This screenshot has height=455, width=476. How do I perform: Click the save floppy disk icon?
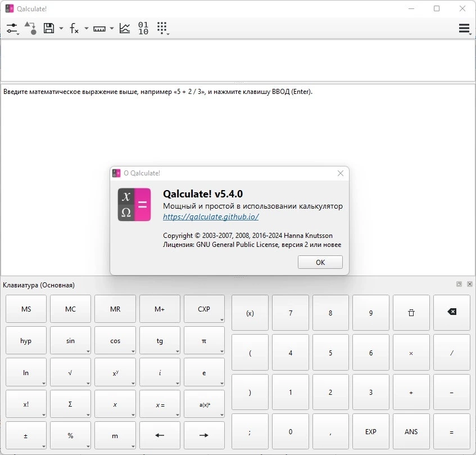point(49,28)
